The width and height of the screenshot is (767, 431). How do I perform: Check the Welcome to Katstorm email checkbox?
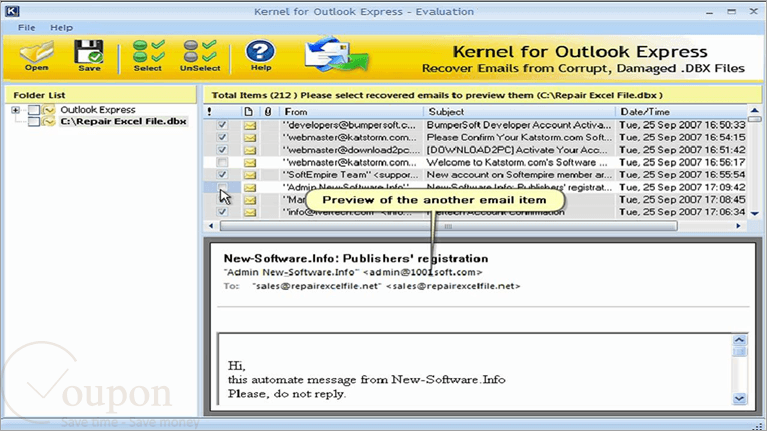pyautogui.click(x=222, y=162)
